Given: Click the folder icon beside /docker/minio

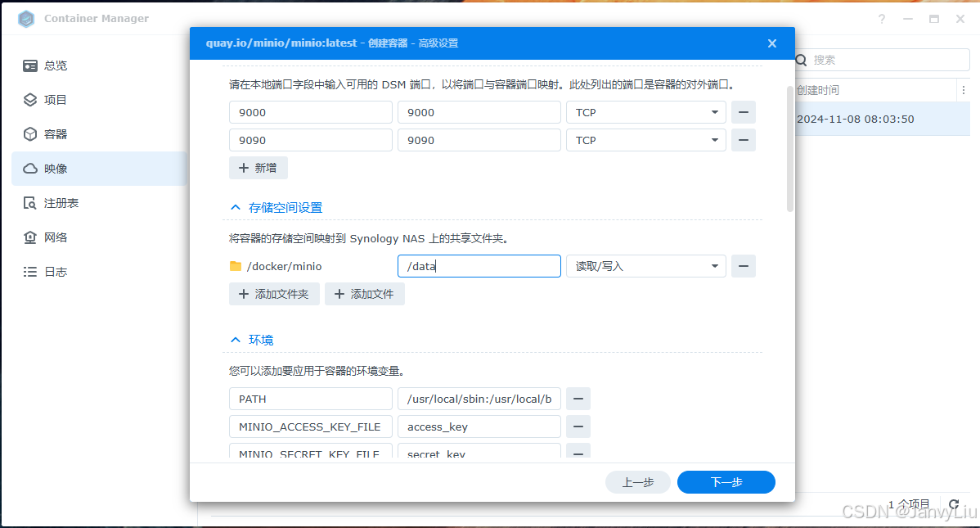Looking at the screenshot, I should [x=238, y=266].
